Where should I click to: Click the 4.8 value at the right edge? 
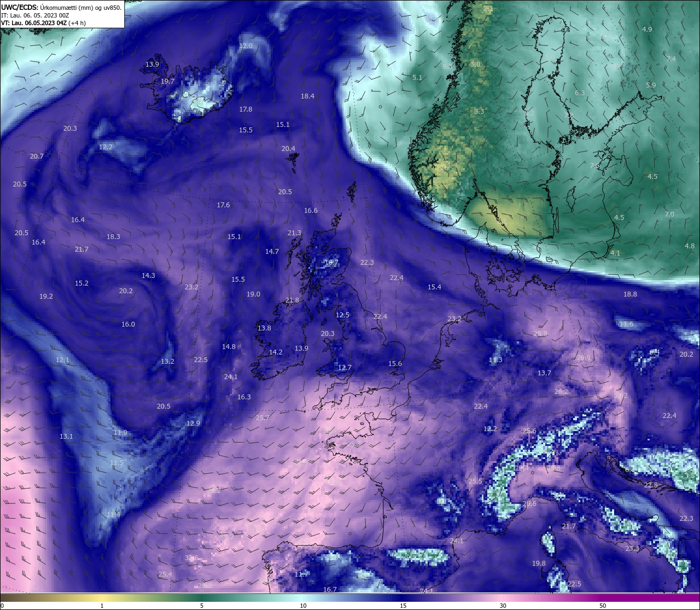click(690, 246)
